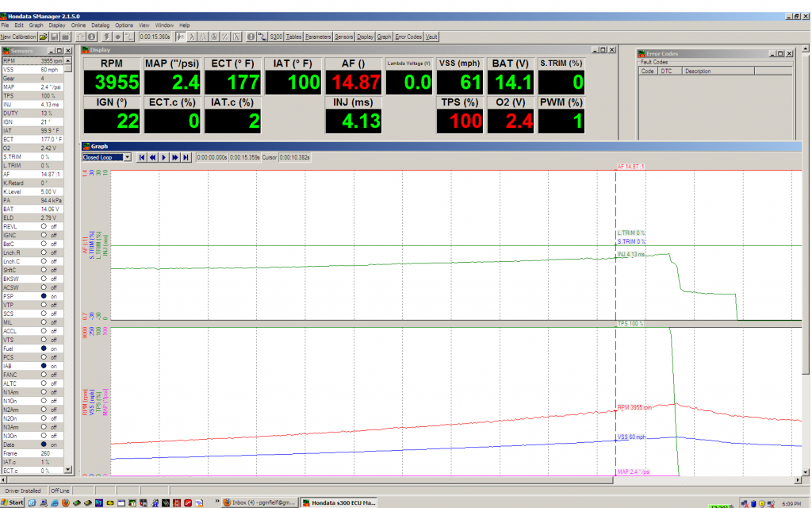This screenshot has width=812, height=508.
Task: Click the clipboard icon beside the save icon
Action: pos(66,37)
